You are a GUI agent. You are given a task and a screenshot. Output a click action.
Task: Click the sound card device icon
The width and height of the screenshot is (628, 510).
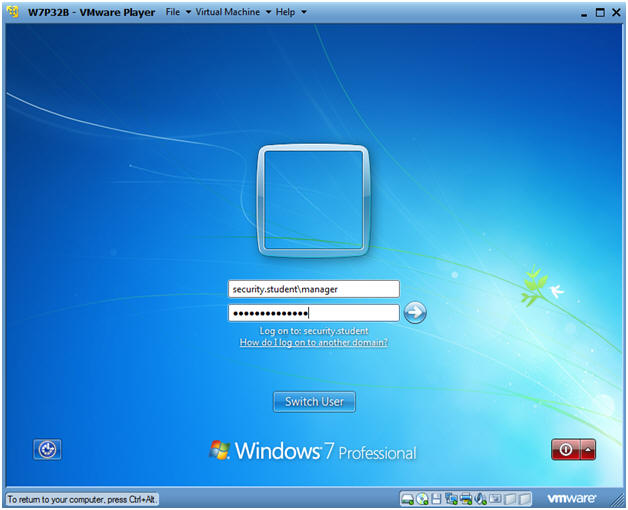click(480, 499)
